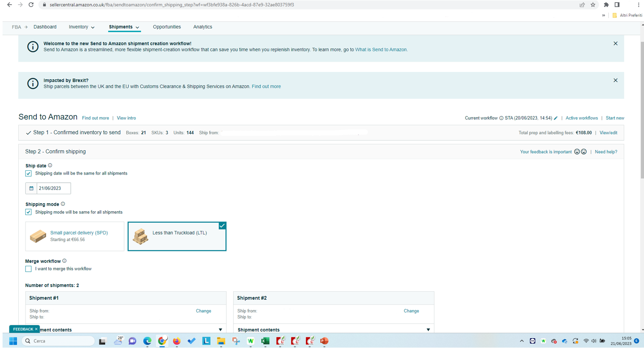This screenshot has width=644, height=348.
Task: Open the Active workflows link
Action: point(582,118)
